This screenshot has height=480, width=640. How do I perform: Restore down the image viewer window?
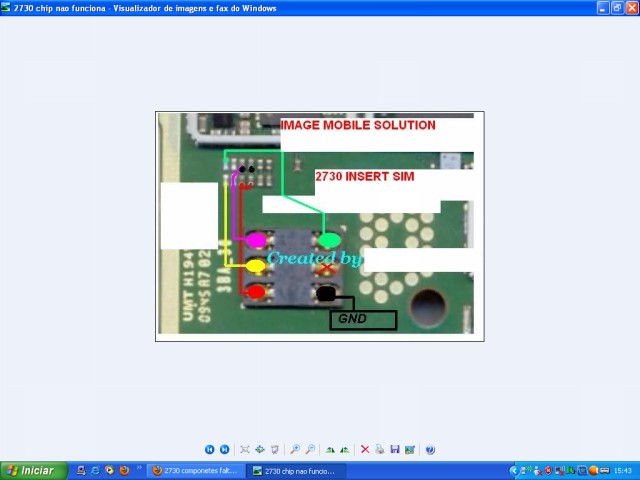(x=617, y=8)
